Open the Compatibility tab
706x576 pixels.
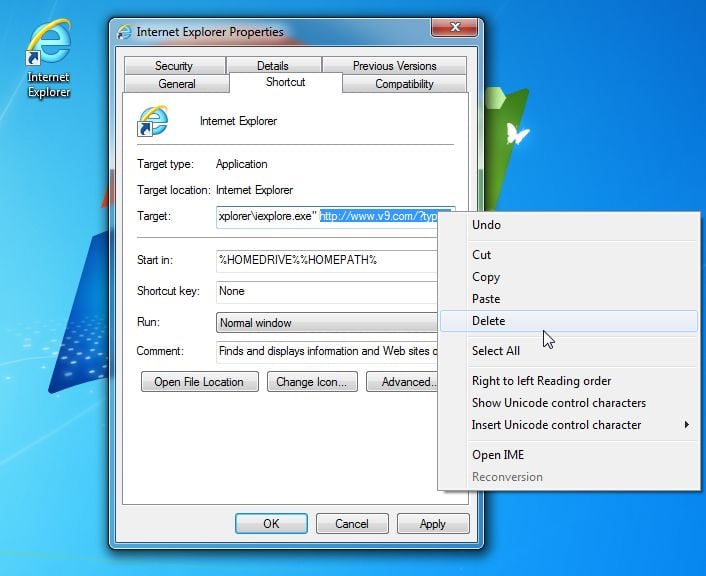pyautogui.click(x=404, y=84)
